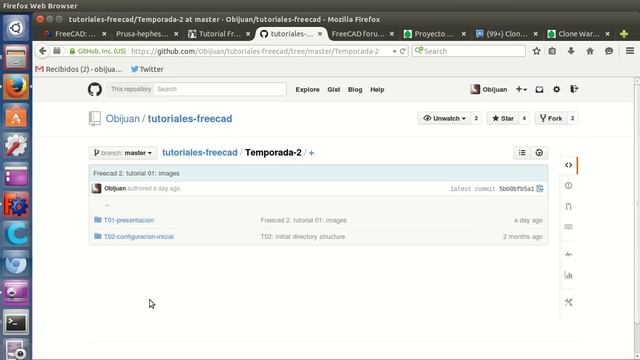The width and height of the screenshot is (640, 360).
Task: Star the tutoriales-freecad repository
Action: pyautogui.click(x=503, y=118)
